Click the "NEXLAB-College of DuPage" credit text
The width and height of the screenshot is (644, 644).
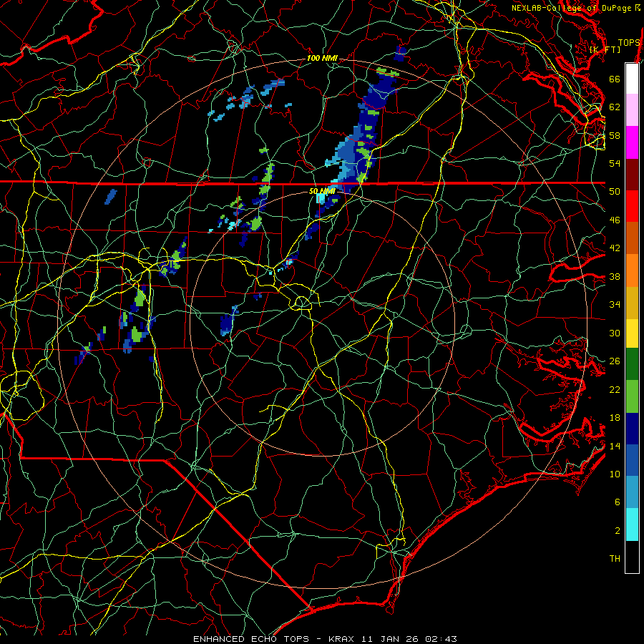571,8
